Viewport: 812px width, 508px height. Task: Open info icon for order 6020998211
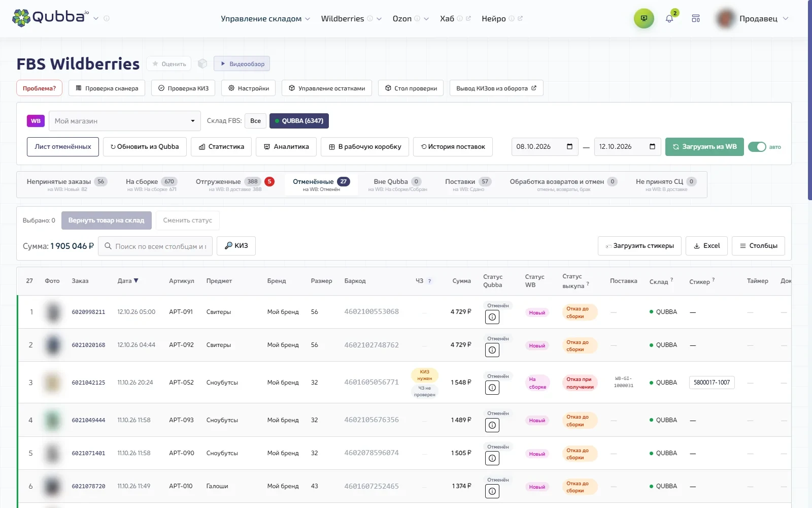[492, 317]
